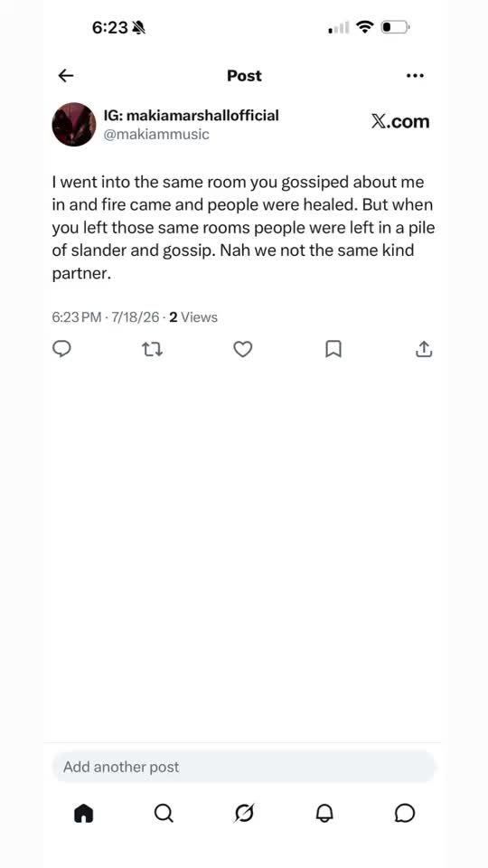488x868 pixels.
Task: Open the Home tab in bottom bar
Action: tap(83, 813)
